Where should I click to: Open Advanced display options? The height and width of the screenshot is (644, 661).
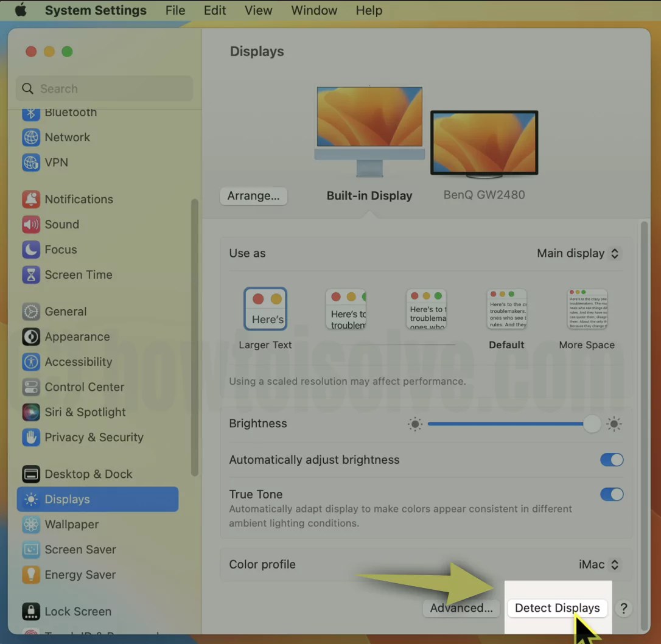[x=461, y=607]
